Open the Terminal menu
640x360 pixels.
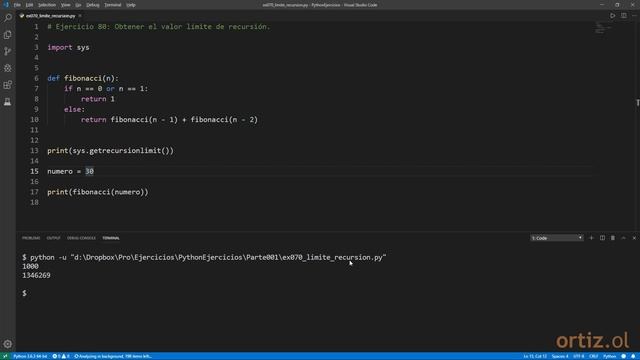(x=113, y=5)
